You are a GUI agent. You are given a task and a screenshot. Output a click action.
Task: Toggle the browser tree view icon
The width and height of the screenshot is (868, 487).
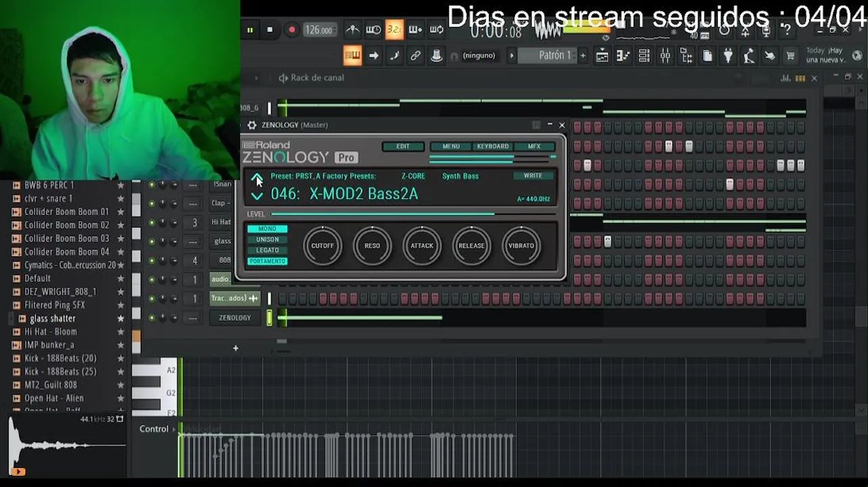click(686, 56)
